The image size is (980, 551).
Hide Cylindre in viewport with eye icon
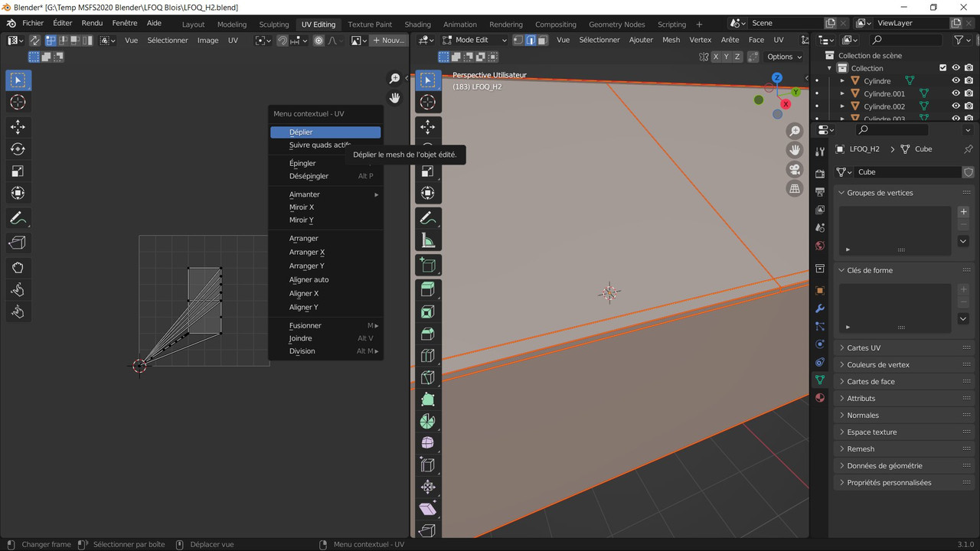(955, 80)
